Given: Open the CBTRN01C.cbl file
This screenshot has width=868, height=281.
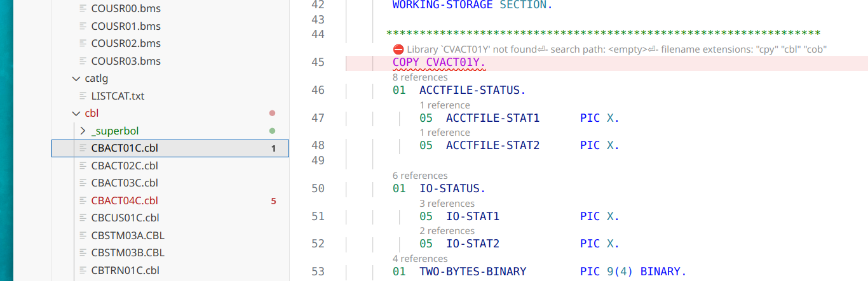Looking at the screenshot, I should [x=125, y=270].
